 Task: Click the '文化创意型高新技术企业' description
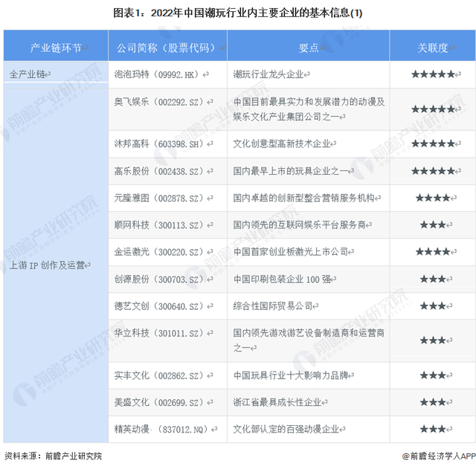pos(282,143)
